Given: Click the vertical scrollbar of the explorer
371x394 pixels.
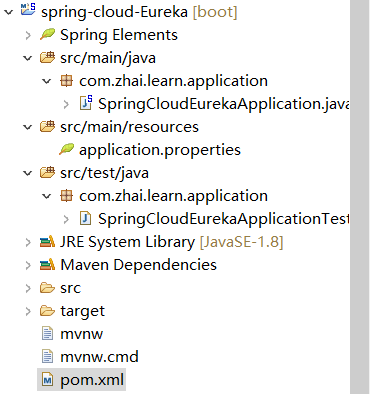Looking at the screenshot, I should (360, 197).
